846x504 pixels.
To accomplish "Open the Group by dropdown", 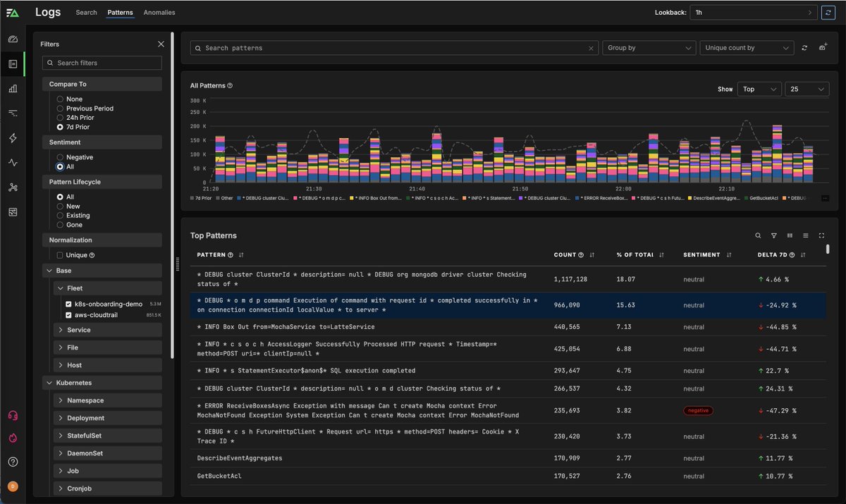I will click(649, 48).
